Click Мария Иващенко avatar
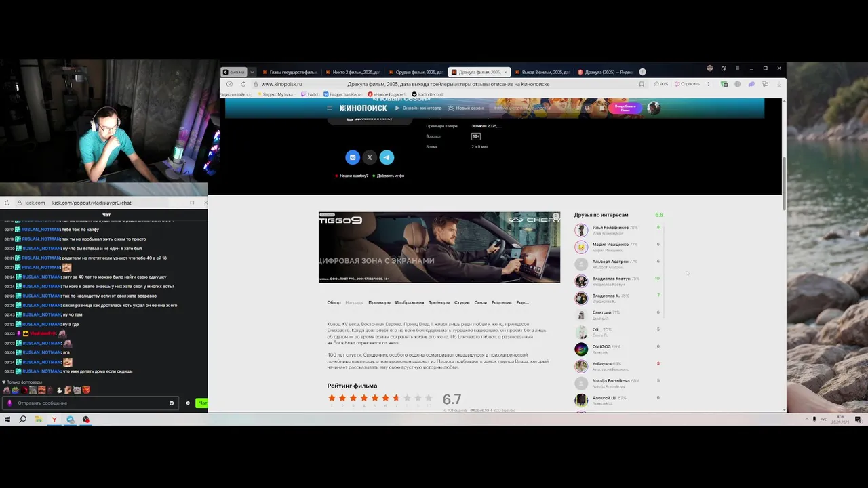Viewport: 868px width, 488px height. click(x=581, y=247)
